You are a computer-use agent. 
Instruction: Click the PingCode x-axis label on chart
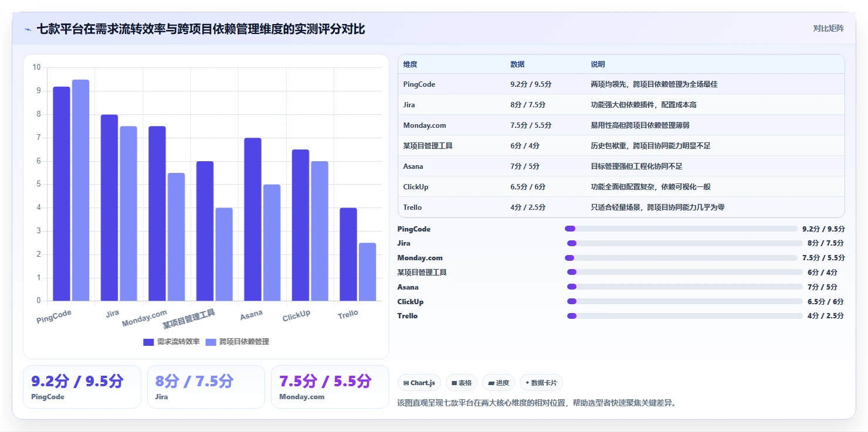(54, 317)
